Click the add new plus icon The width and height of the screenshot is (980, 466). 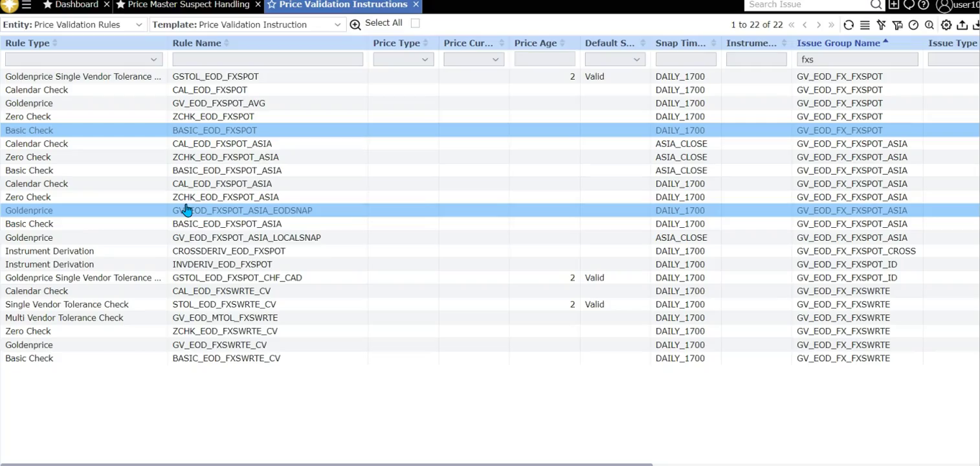[894, 5]
